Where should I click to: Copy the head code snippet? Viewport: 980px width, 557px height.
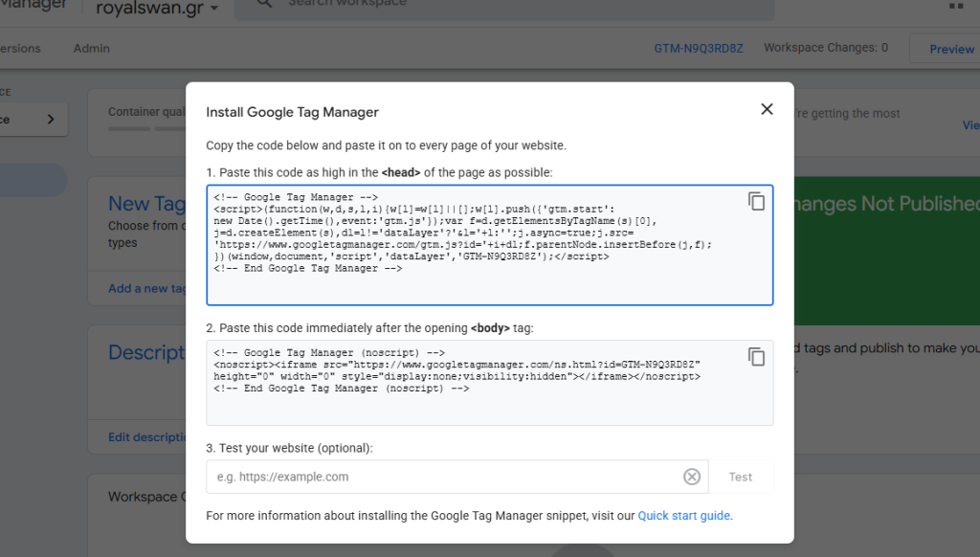tap(756, 201)
